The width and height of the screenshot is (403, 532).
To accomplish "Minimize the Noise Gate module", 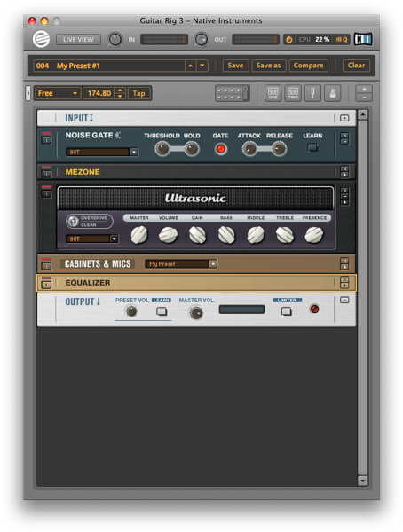I will [x=344, y=142].
